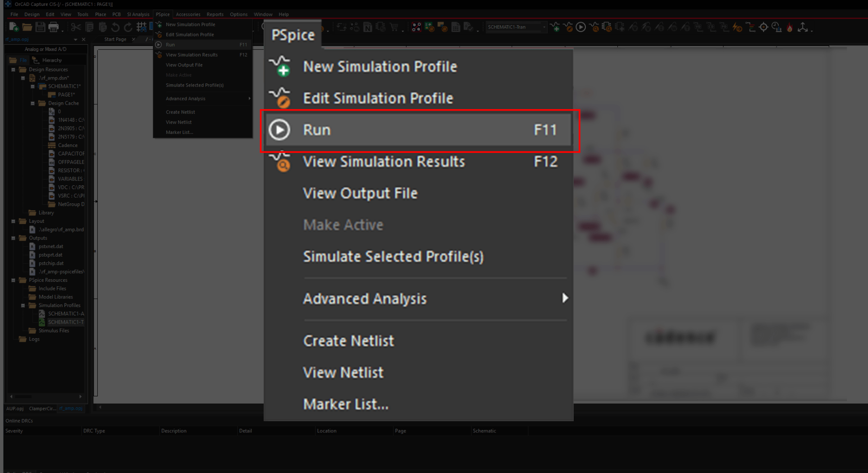Collapse the SCHEMATIC1* tree node
868x473 pixels.
click(32, 86)
